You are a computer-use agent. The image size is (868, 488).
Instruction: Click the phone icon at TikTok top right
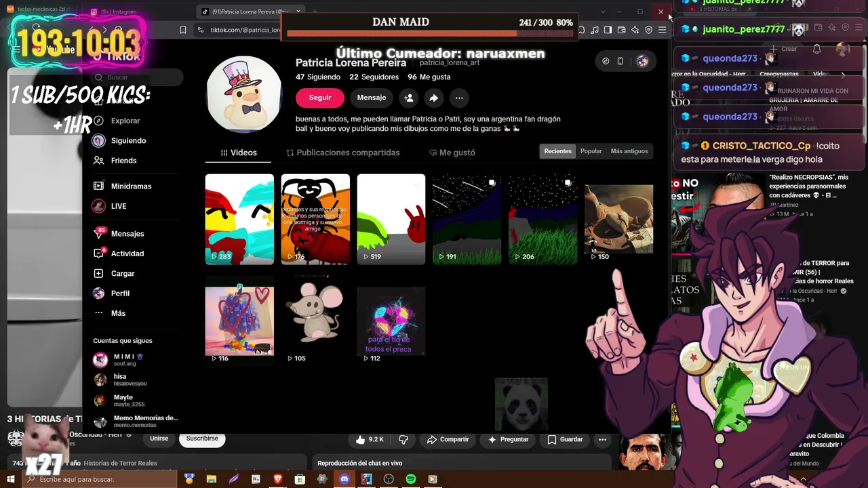(620, 61)
